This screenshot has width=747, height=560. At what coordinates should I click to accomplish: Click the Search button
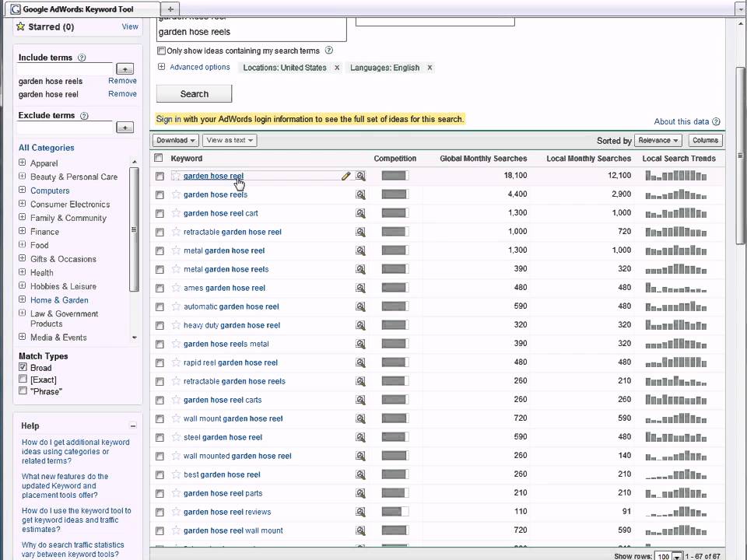point(195,94)
